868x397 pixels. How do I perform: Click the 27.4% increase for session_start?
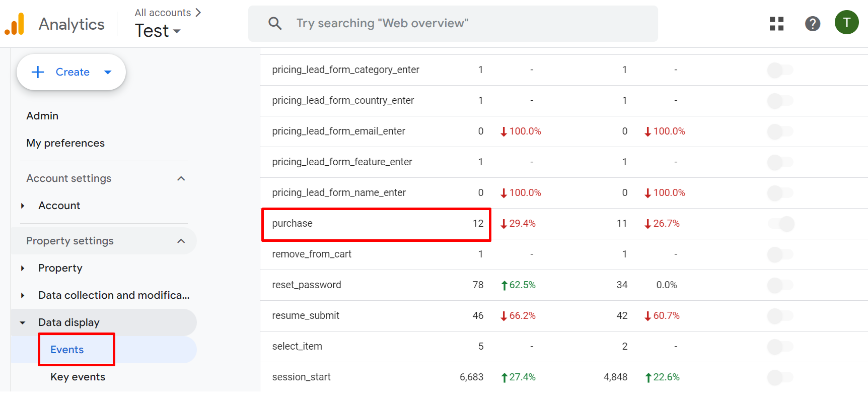coord(518,377)
